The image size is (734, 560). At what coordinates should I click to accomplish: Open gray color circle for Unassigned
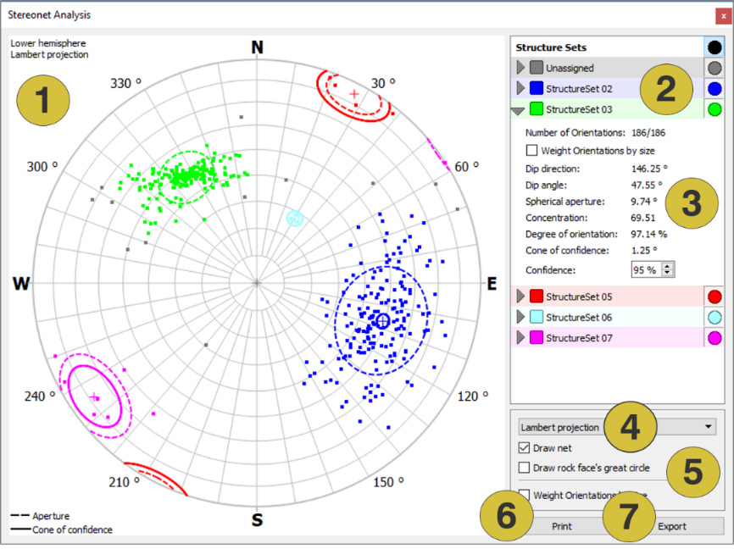coord(715,68)
